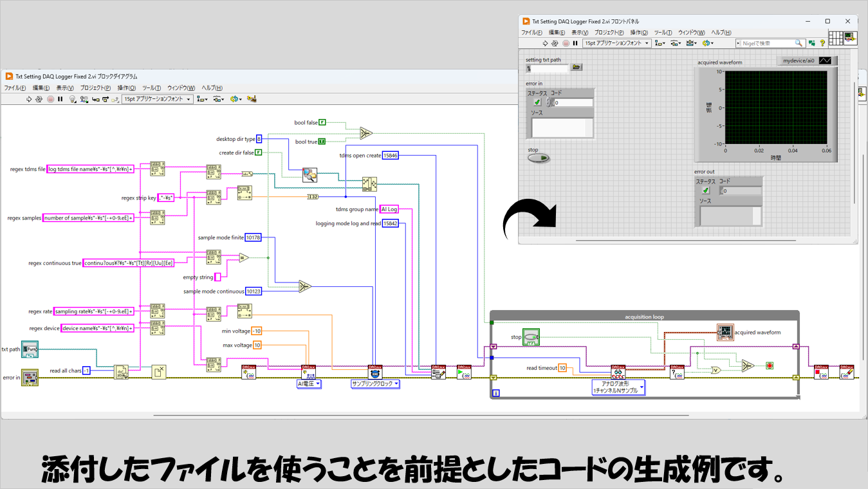This screenshot has width=868, height=489.
Task: Run the VI from front panel toolbar
Action: pos(545,43)
